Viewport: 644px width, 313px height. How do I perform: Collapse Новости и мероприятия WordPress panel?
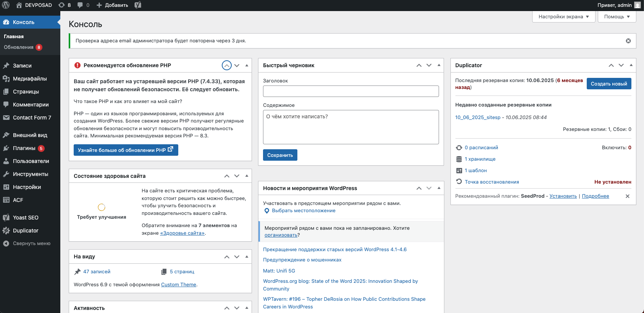point(439,188)
